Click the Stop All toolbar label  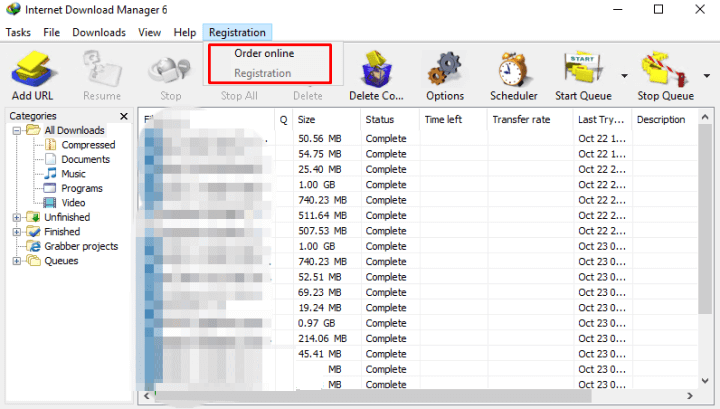point(239,96)
